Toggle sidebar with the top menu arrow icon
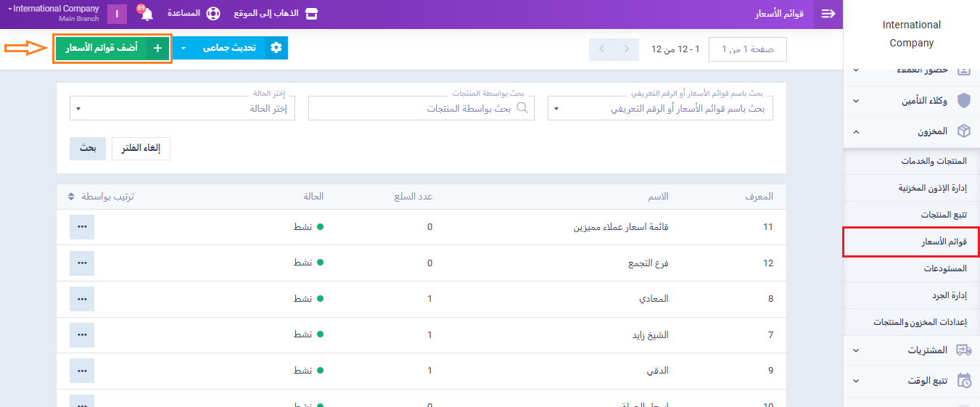 pos(828,14)
